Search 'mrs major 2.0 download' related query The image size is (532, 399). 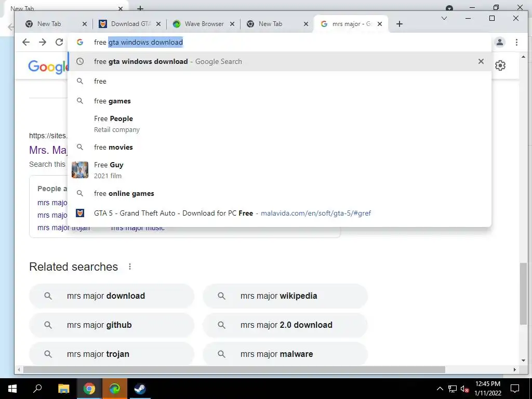click(285, 325)
